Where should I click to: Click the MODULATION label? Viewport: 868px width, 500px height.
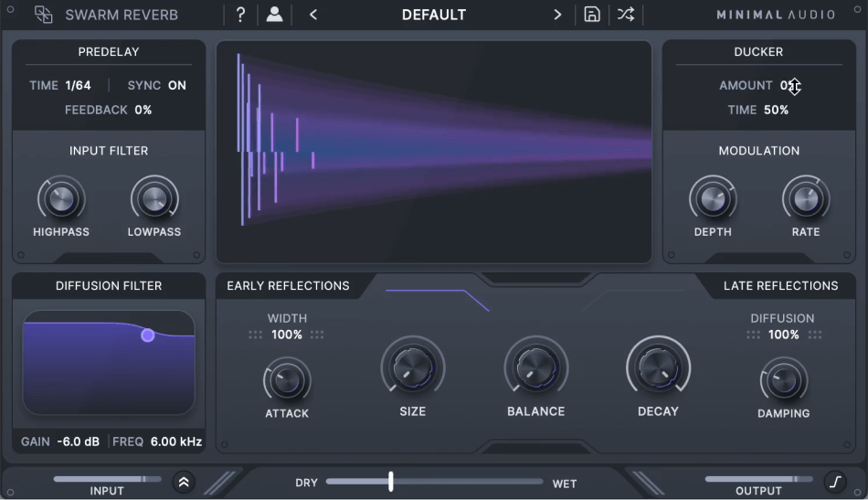point(759,151)
